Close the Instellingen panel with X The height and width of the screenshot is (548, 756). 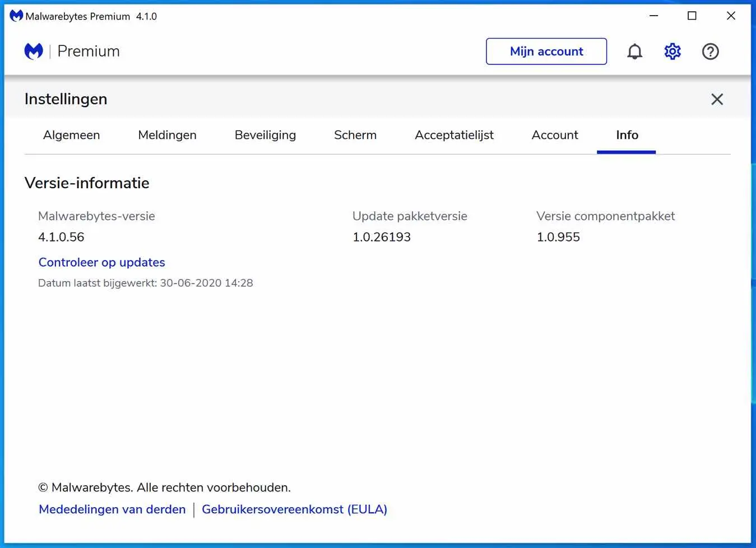tap(717, 99)
